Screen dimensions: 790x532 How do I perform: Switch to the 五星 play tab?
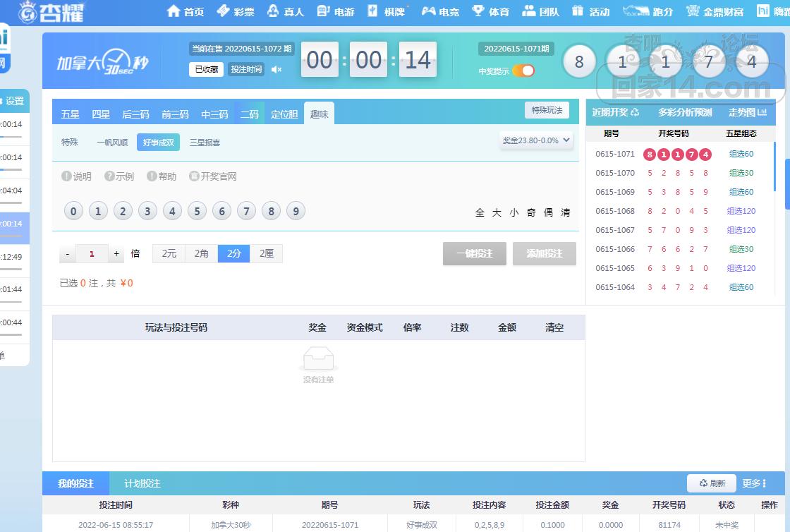pos(70,114)
